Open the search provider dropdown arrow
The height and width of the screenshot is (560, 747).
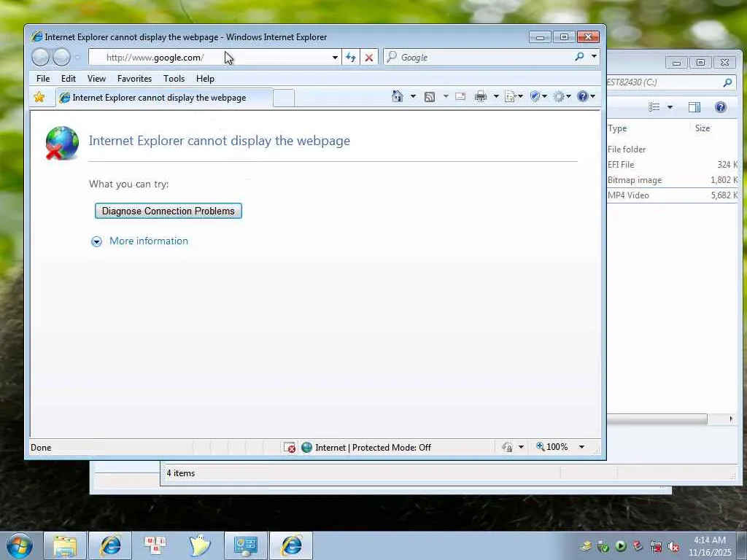tap(594, 57)
